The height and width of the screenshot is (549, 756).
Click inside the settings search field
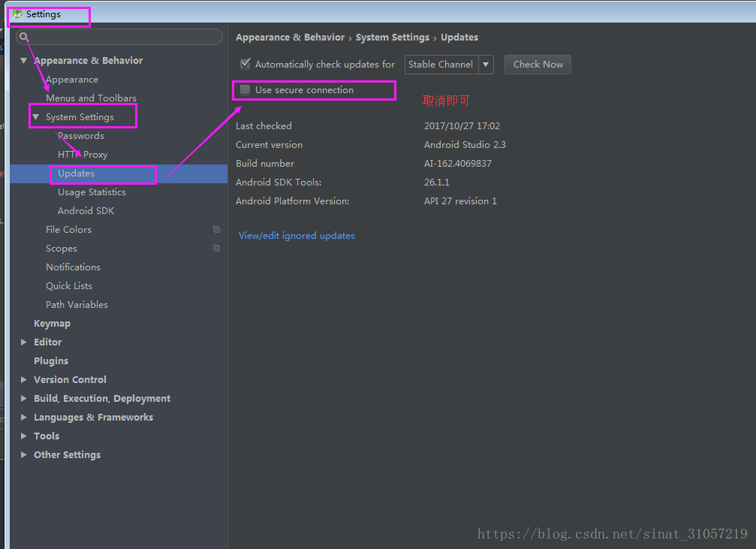tap(119, 37)
